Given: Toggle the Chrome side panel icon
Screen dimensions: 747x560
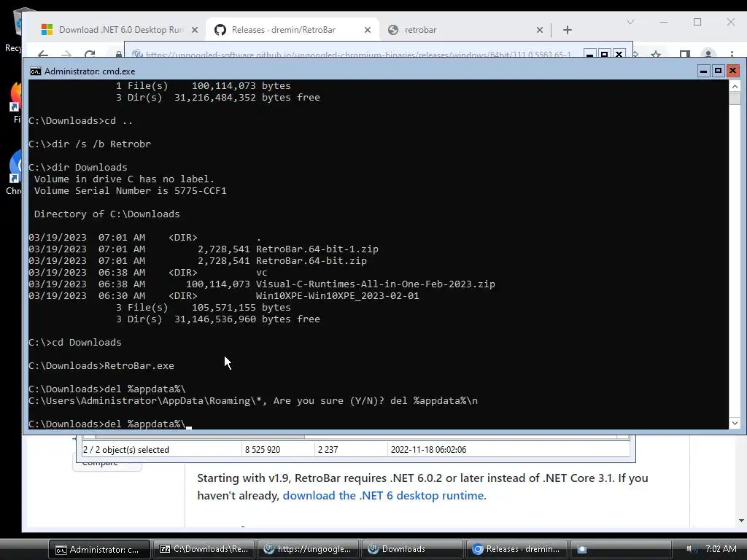Looking at the screenshot, I should (x=684, y=54).
